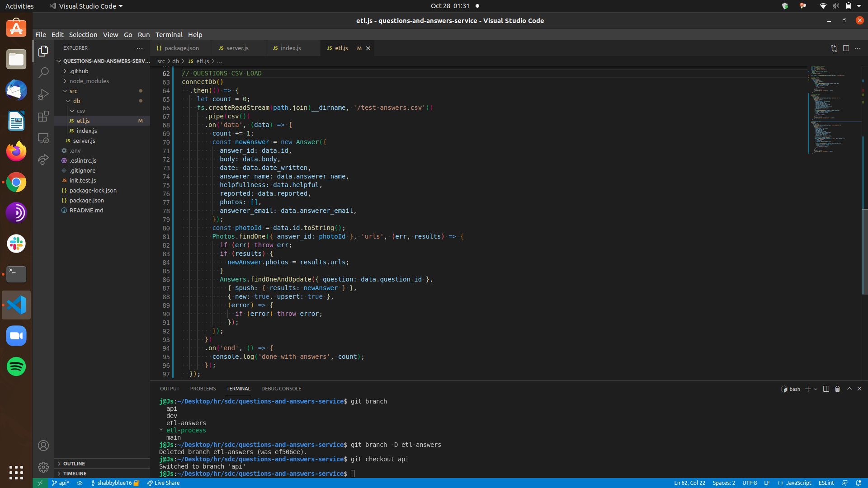This screenshot has width=868, height=488.
Task: Click the api* branch indicator
Action: tap(61, 483)
